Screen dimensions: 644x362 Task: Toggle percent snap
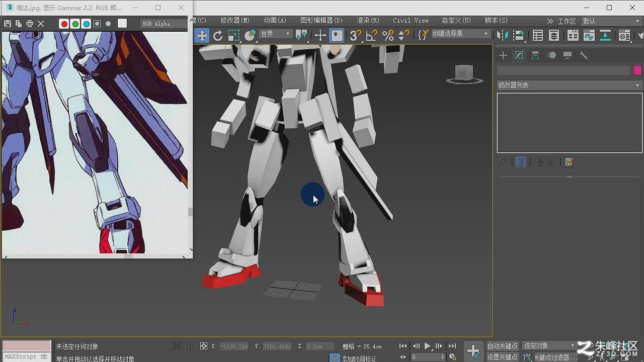click(388, 35)
